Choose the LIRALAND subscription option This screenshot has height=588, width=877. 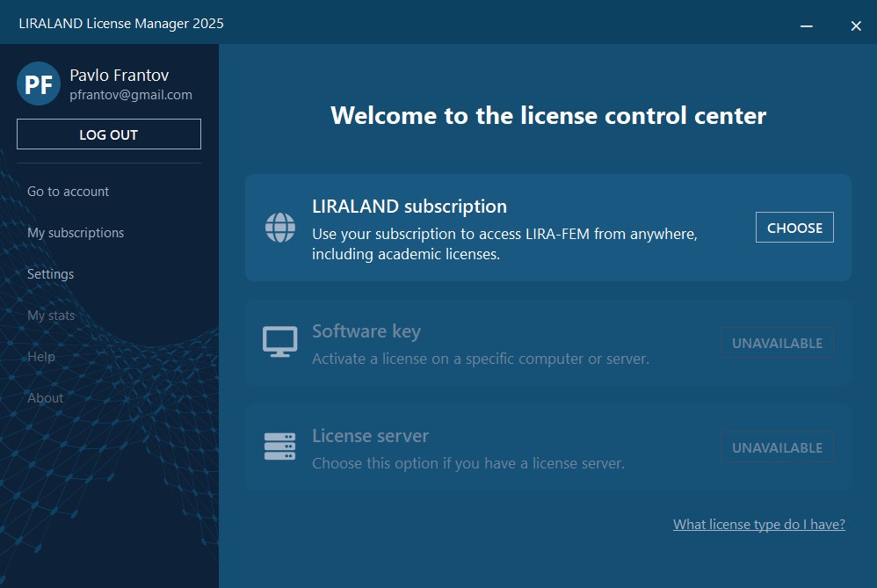(x=794, y=228)
